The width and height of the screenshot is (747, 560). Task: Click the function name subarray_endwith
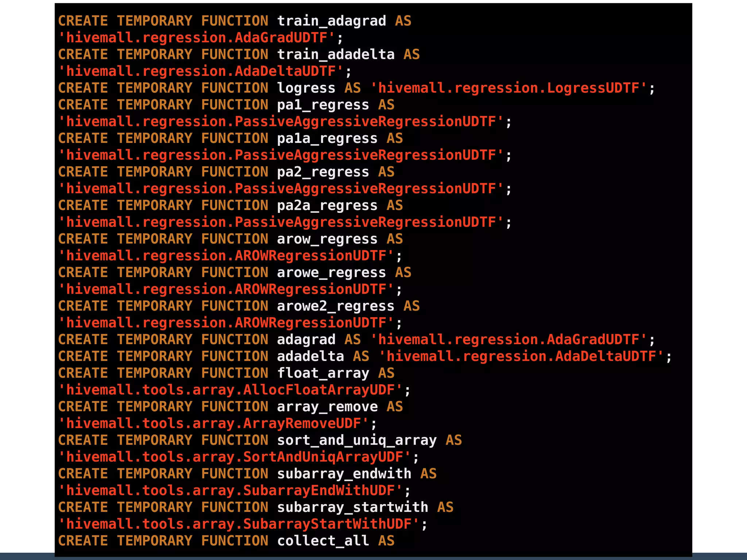pos(344,474)
